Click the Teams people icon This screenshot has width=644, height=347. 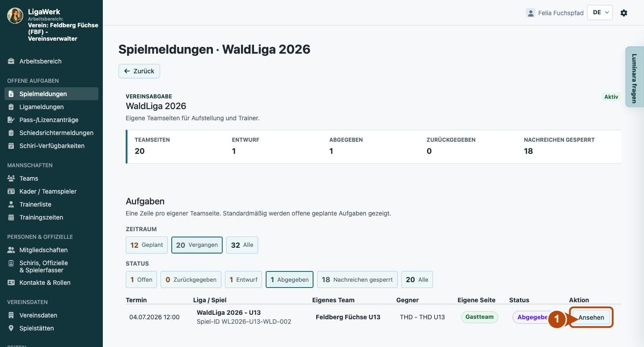[x=11, y=178]
